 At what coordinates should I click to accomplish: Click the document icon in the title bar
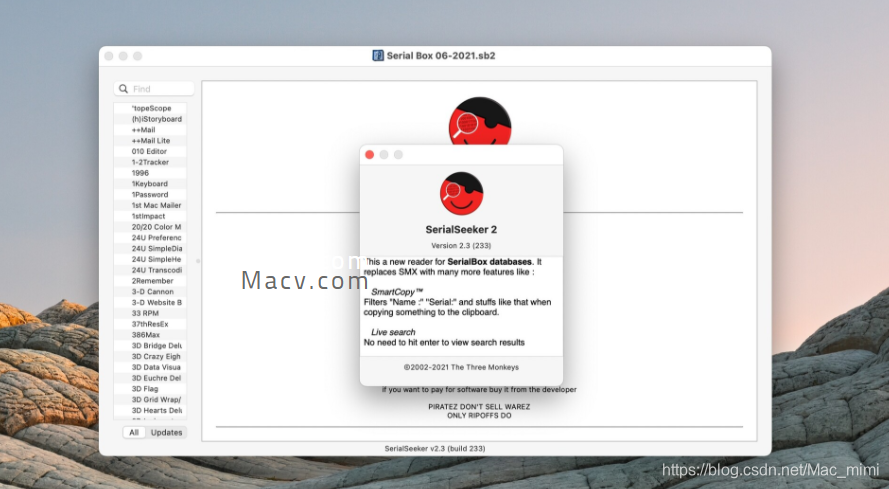[x=378, y=56]
